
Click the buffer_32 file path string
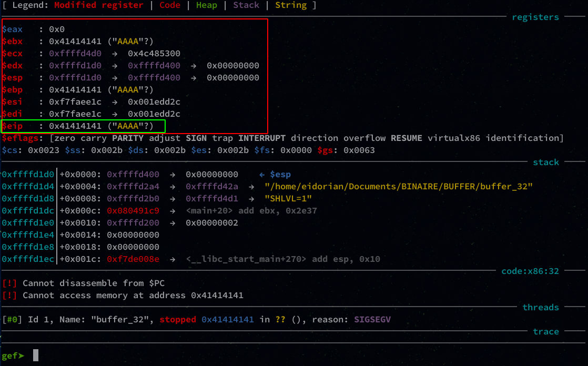(x=399, y=186)
